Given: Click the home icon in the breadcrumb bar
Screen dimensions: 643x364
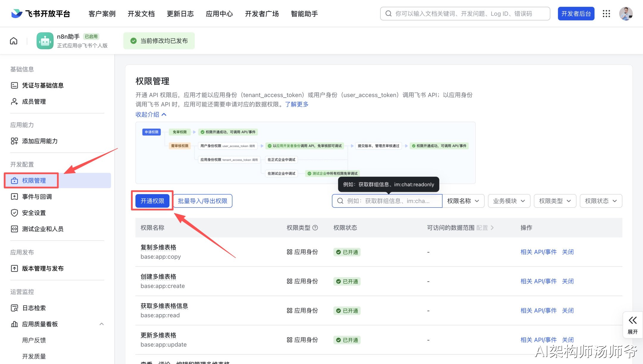Looking at the screenshot, I should click(14, 41).
